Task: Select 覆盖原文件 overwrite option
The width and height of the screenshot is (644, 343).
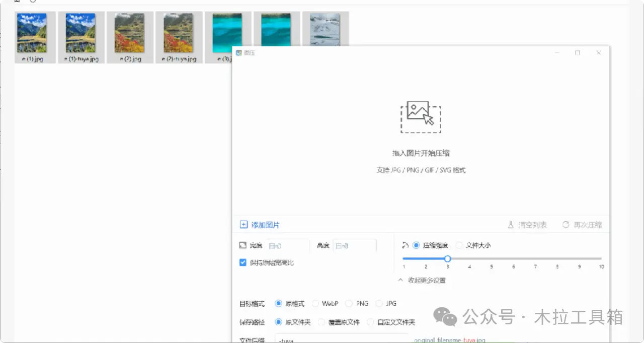Action: pyautogui.click(x=321, y=322)
